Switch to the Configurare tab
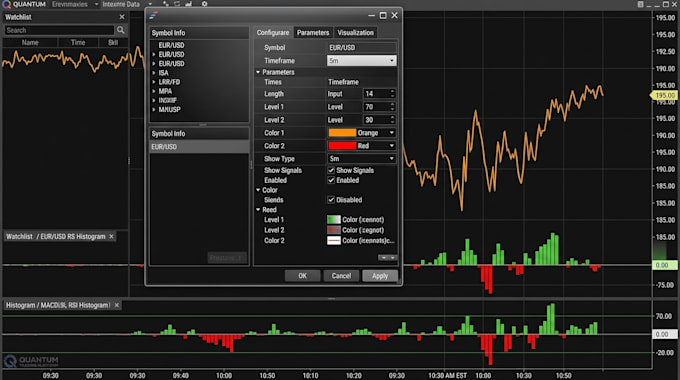Image resolution: width=680 pixels, height=380 pixels. [272, 33]
